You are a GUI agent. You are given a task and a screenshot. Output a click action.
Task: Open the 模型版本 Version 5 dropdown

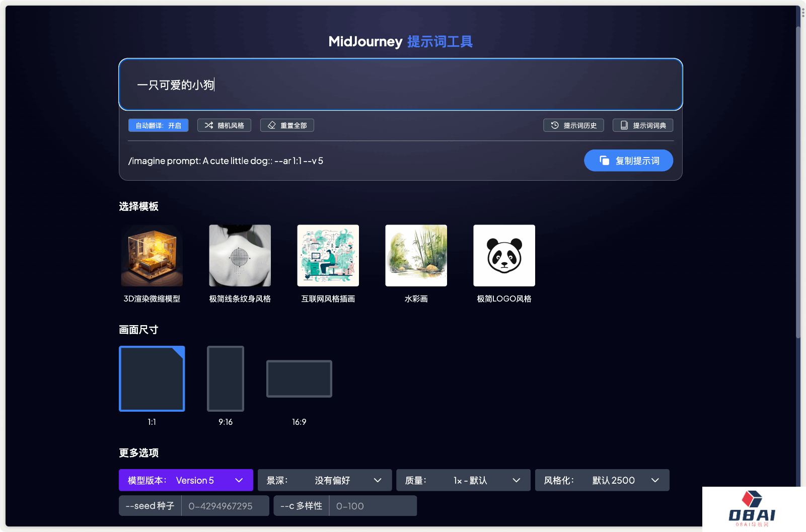pos(186,480)
